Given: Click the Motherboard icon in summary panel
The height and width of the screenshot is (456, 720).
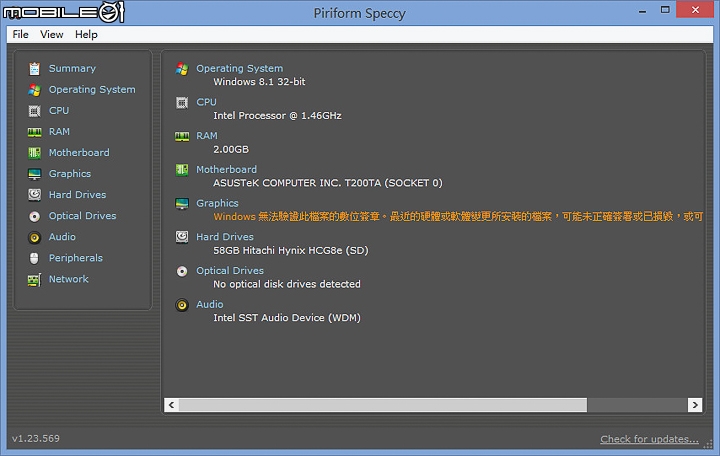Looking at the screenshot, I should pyautogui.click(x=182, y=170).
